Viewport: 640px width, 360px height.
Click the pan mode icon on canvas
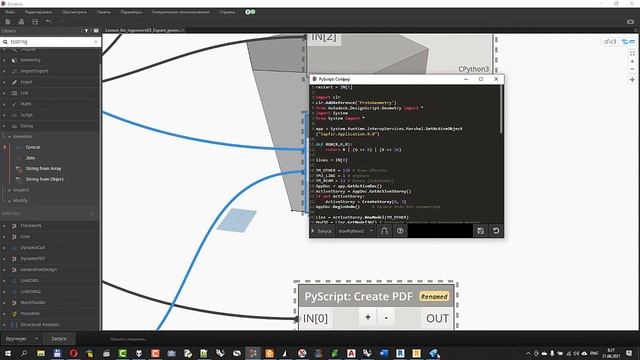pyautogui.click(x=632, y=80)
